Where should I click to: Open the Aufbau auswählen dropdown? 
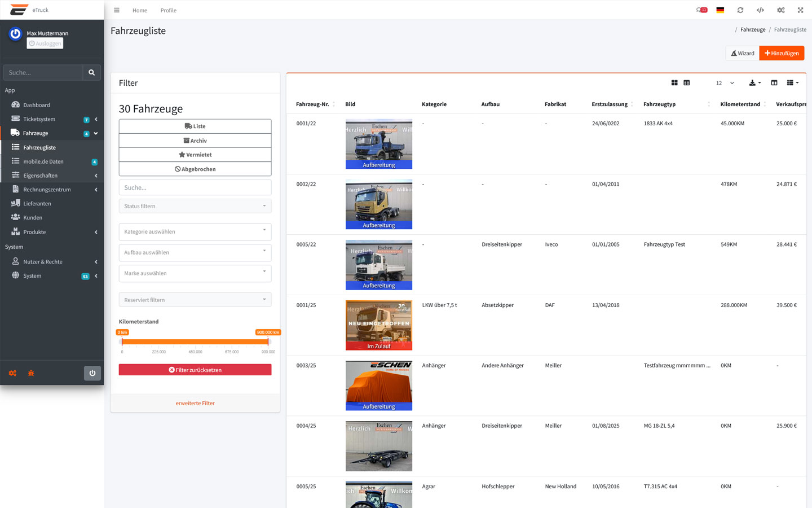(x=195, y=252)
